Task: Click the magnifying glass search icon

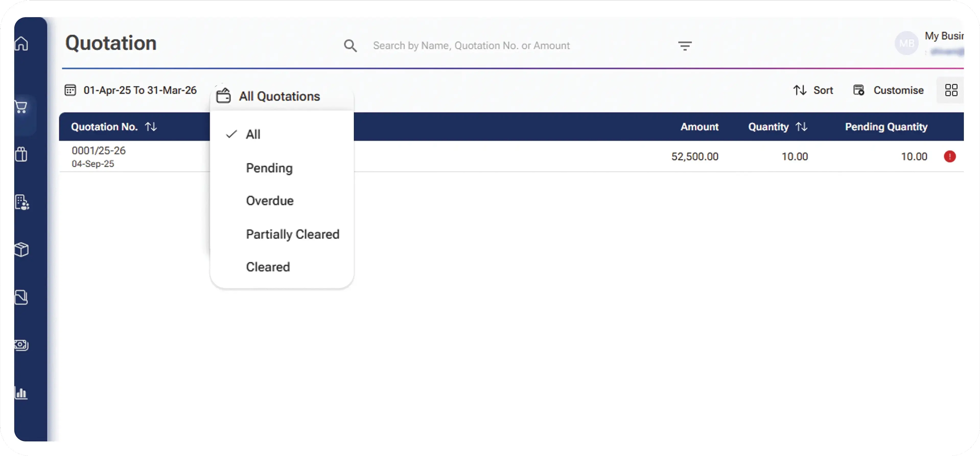Action: pyautogui.click(x=350, y=46)
